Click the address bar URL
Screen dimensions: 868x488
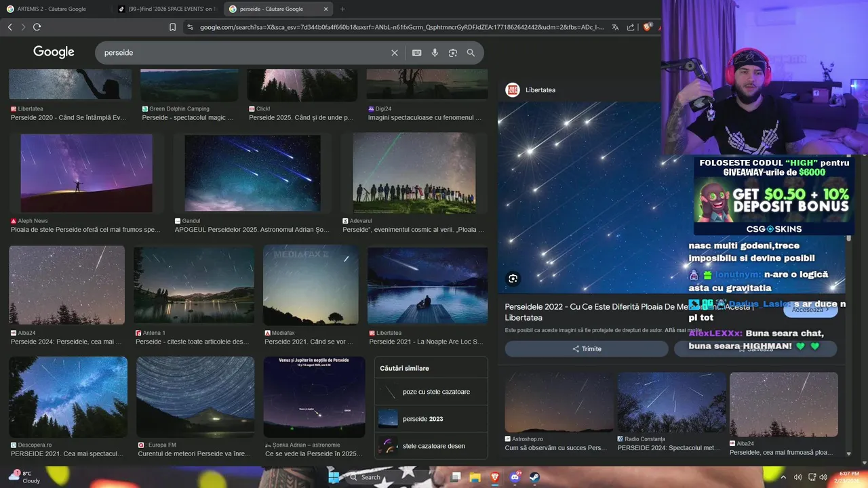[x=400, y=27]
